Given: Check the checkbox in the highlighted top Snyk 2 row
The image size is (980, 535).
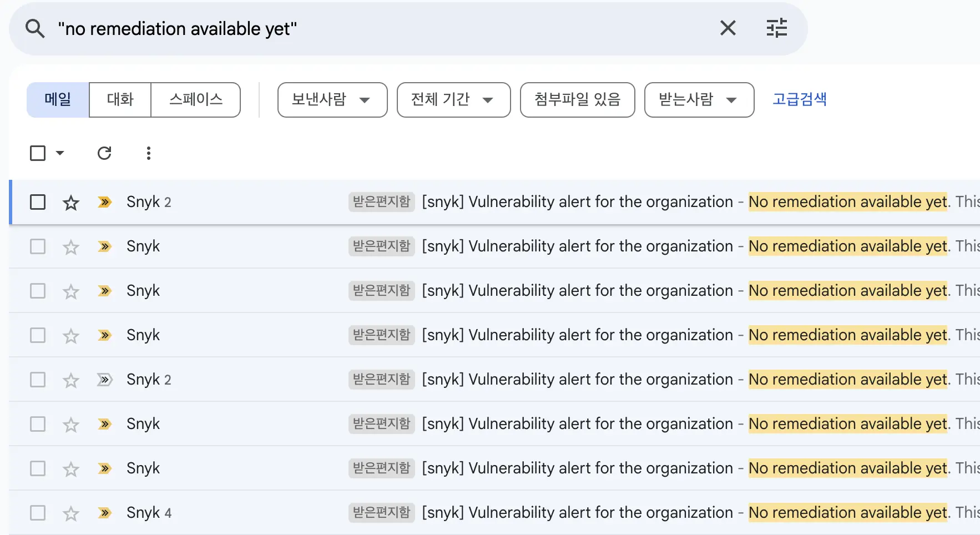Looking at the screenshot, I should (x=38, y=202).
